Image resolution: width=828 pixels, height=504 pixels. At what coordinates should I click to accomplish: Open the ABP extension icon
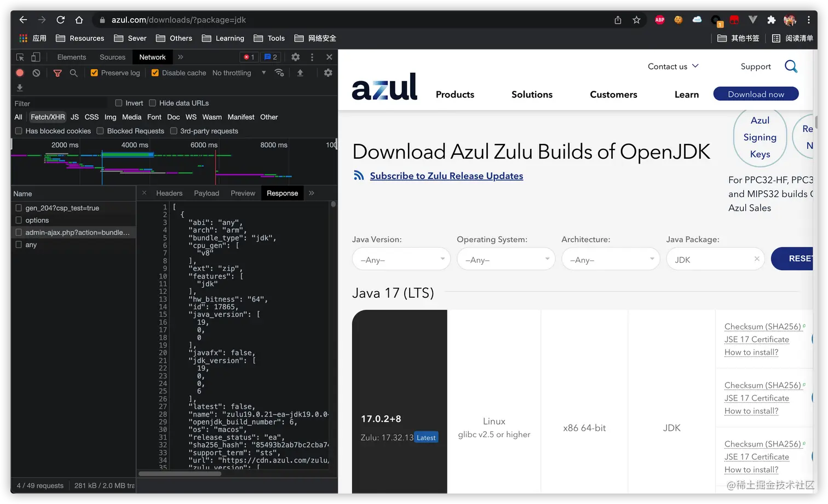pyautogui.click(x=660, y=20)
